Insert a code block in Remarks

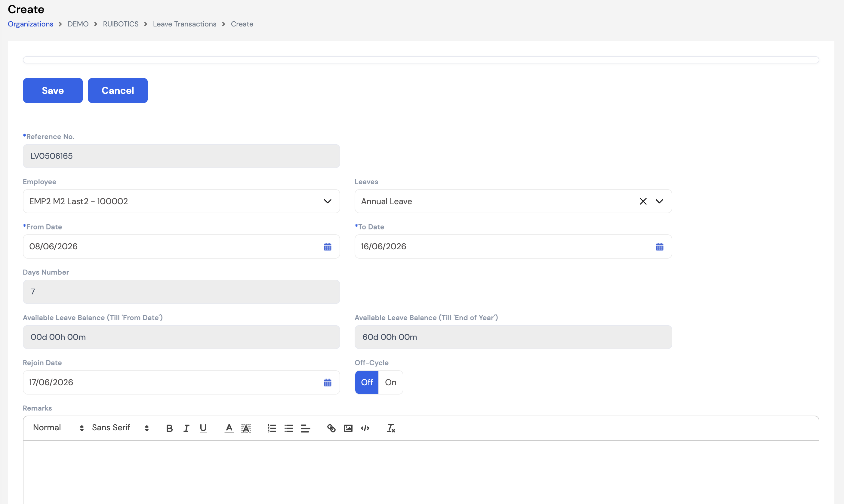coord(365,428)
